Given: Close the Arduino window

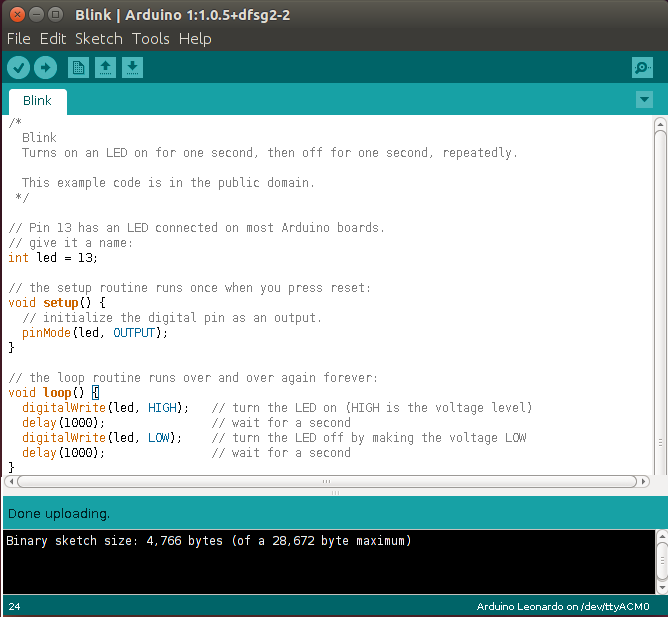Looking at the screenshot, I should (x=17, y=15).
